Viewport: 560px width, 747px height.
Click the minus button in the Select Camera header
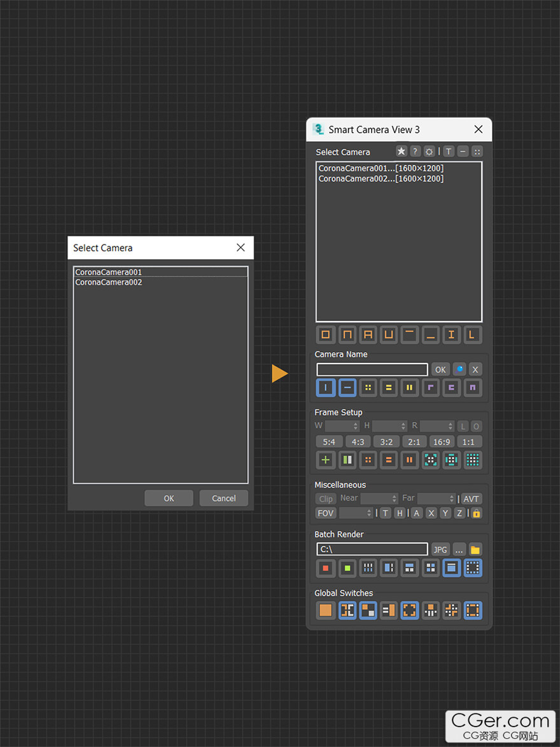(463, 152)
